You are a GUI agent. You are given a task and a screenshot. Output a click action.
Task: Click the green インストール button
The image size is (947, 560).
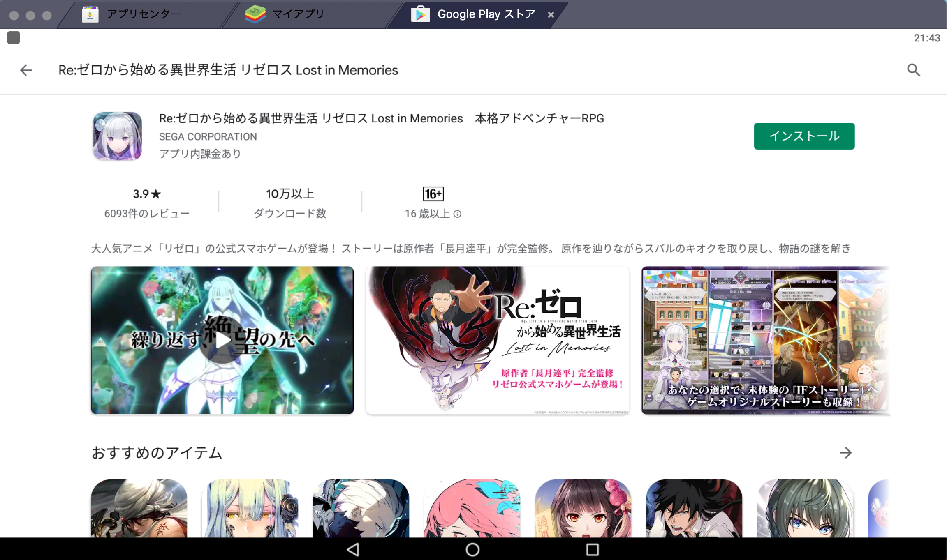click(x=804, y=136)
